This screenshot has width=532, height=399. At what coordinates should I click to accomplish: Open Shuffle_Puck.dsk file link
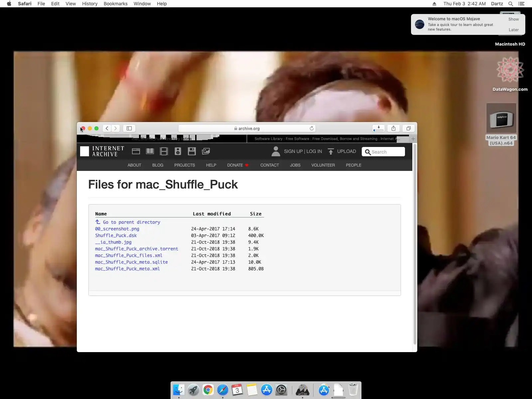[116, 235]
